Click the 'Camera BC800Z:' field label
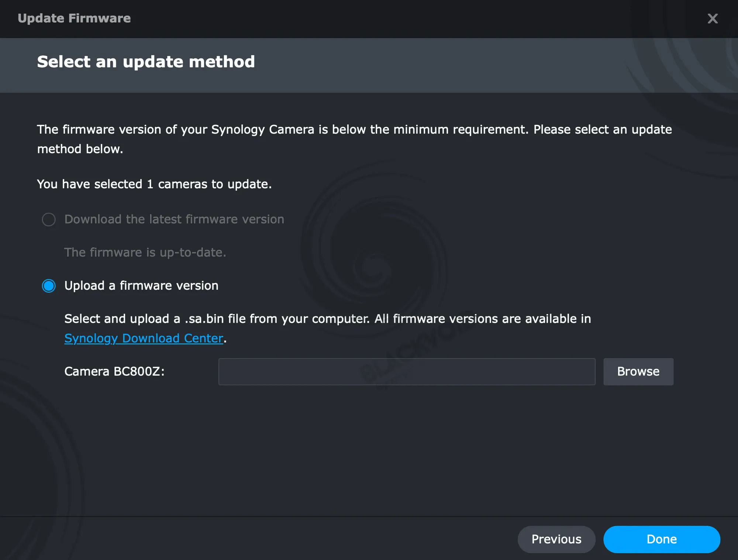The height and width of the screenshot is (560, 738). 114,371
